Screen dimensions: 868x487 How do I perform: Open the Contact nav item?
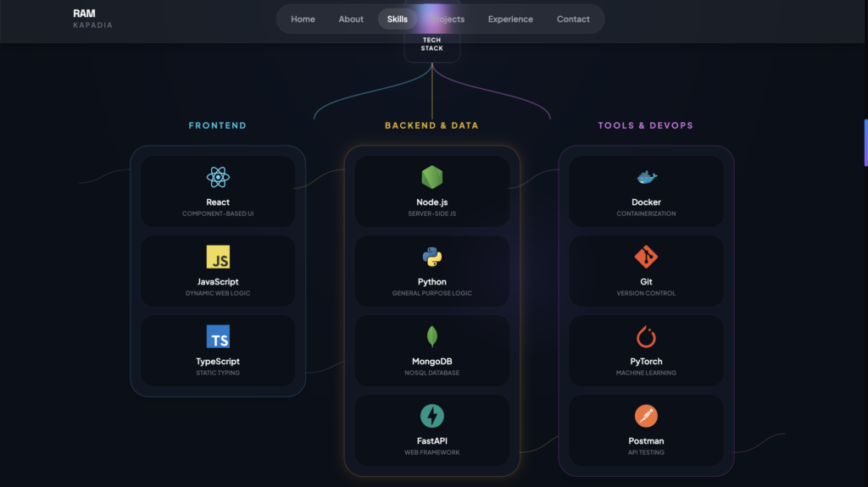573,19
